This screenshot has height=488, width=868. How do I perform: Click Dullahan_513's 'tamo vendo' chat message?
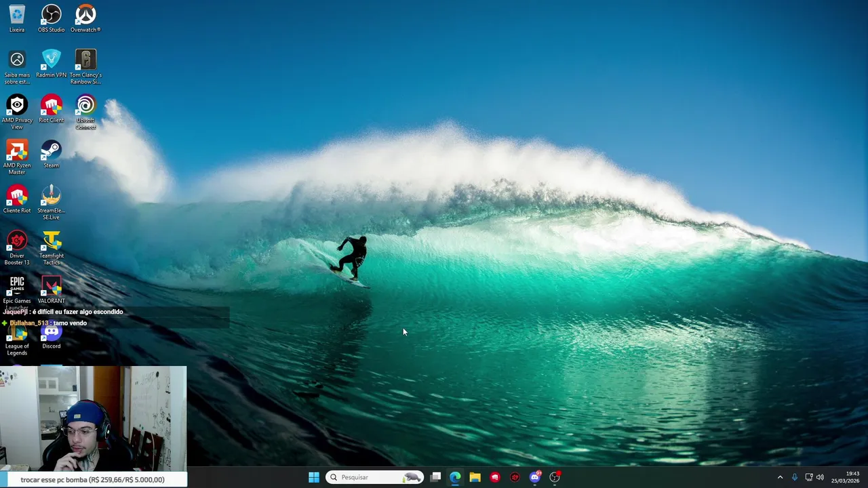pyautogui.click(x=45, y=323)
